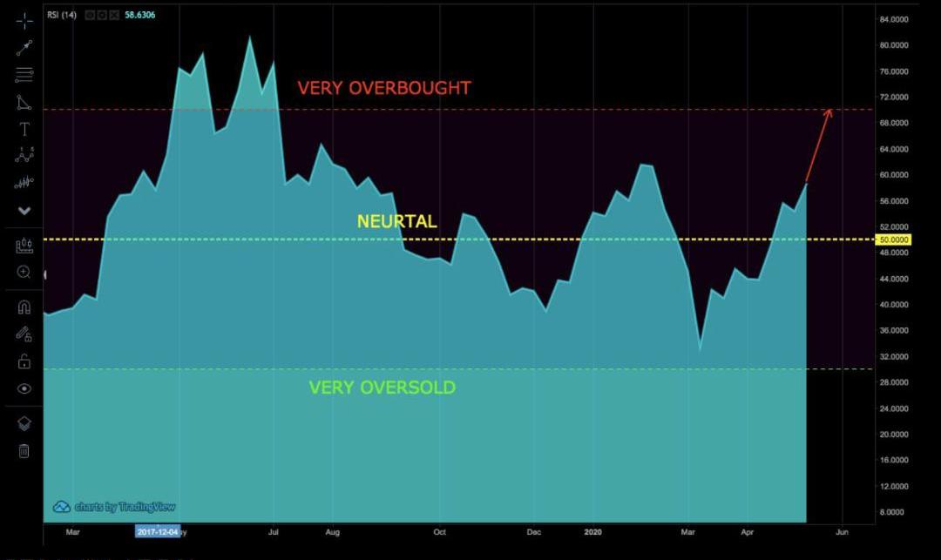Toggle lock all drawing tools
Image resolution: width=941 pixels, height=560 pixels.
(x=24, y=361)
